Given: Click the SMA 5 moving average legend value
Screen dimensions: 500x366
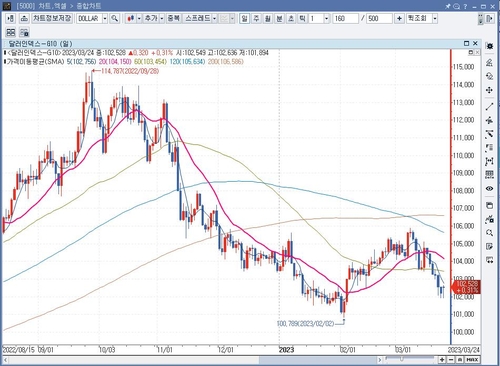Looking at the screenshot, I should (x=81, y=62).
